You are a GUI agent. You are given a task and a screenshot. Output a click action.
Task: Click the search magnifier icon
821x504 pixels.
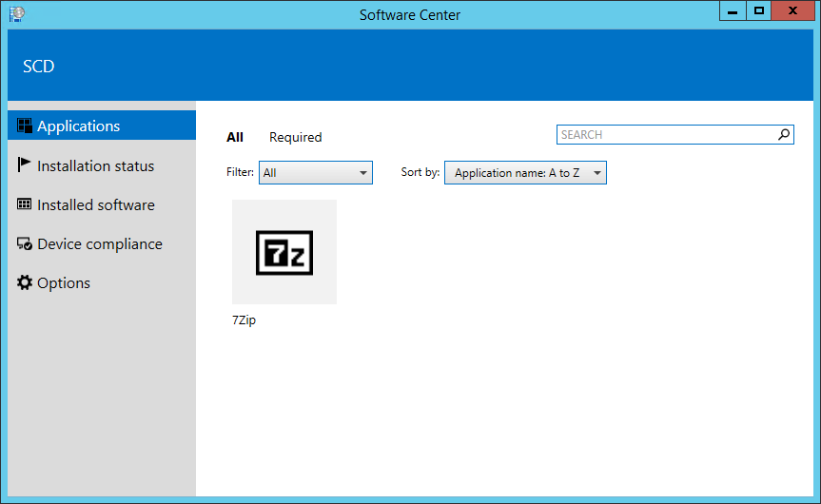[784, 134]
